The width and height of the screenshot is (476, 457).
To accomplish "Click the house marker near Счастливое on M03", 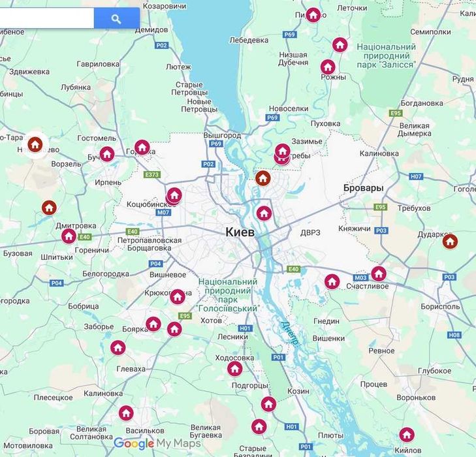I will pos(378,274).
